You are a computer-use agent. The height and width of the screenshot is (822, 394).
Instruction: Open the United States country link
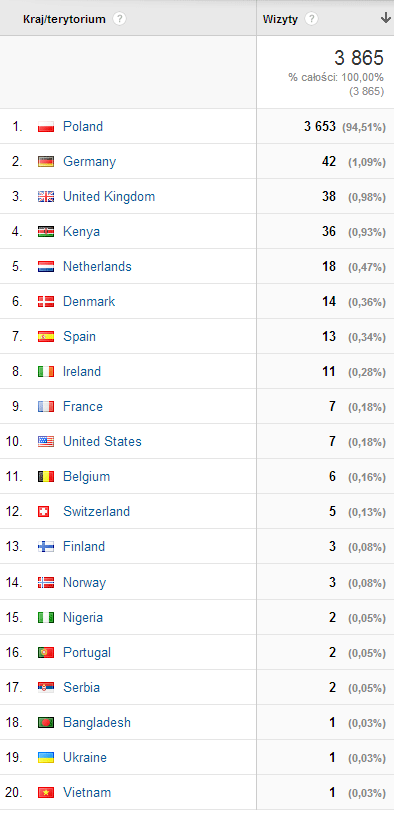(102, 441)
